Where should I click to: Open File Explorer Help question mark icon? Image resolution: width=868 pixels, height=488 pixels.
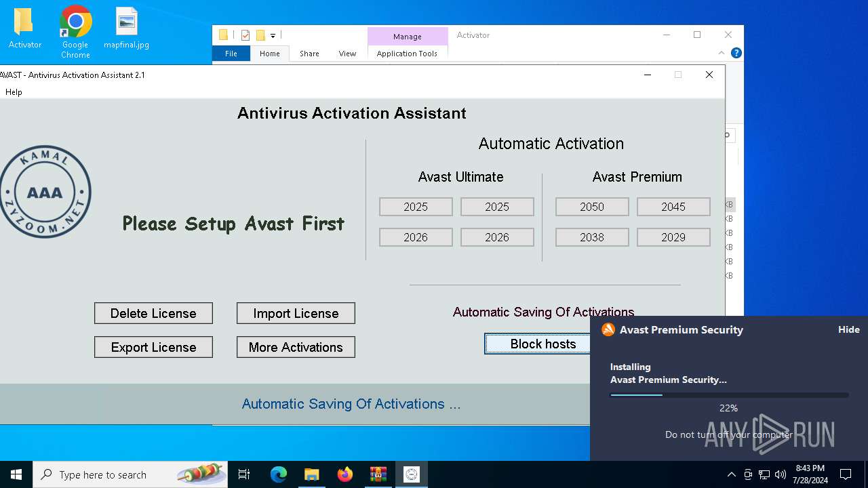coord(736,53)
